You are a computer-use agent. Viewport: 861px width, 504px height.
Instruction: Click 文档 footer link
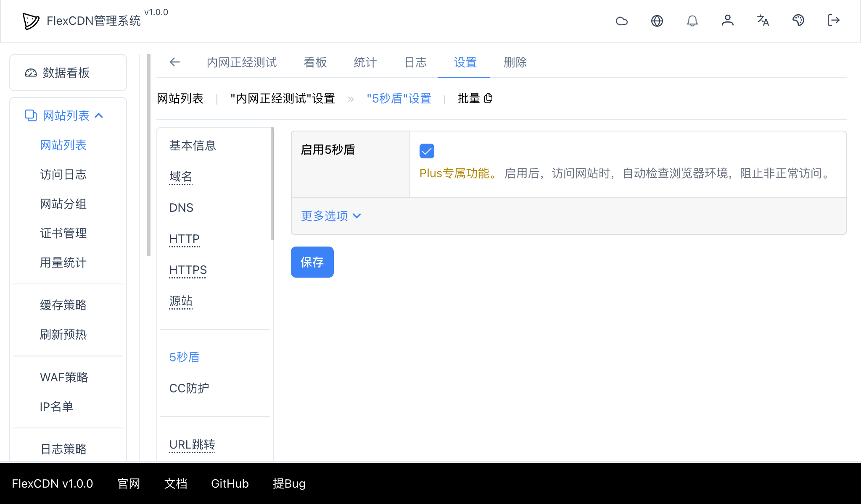click(176, 483)
